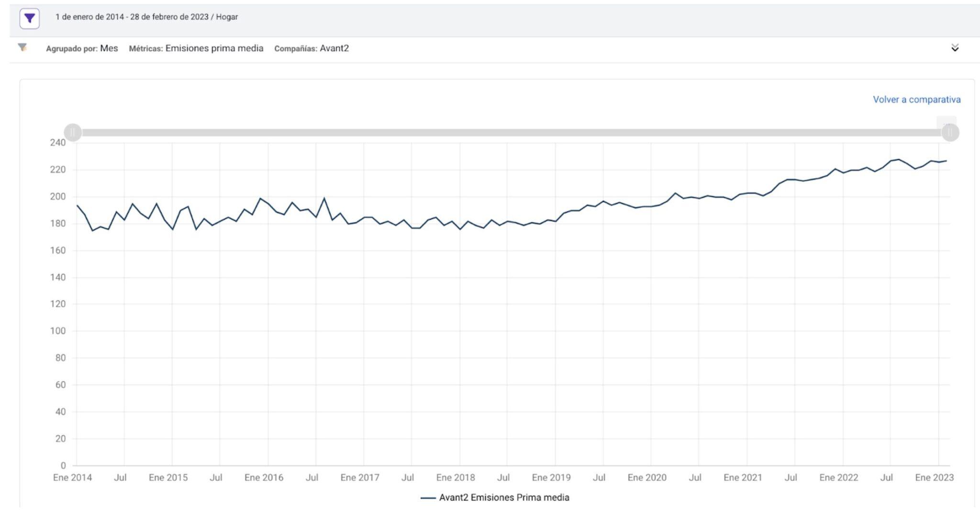Click the 'Ene 2021' x-axis label
980x512 pixels.
pyautogui.click(x=743, y=478)
